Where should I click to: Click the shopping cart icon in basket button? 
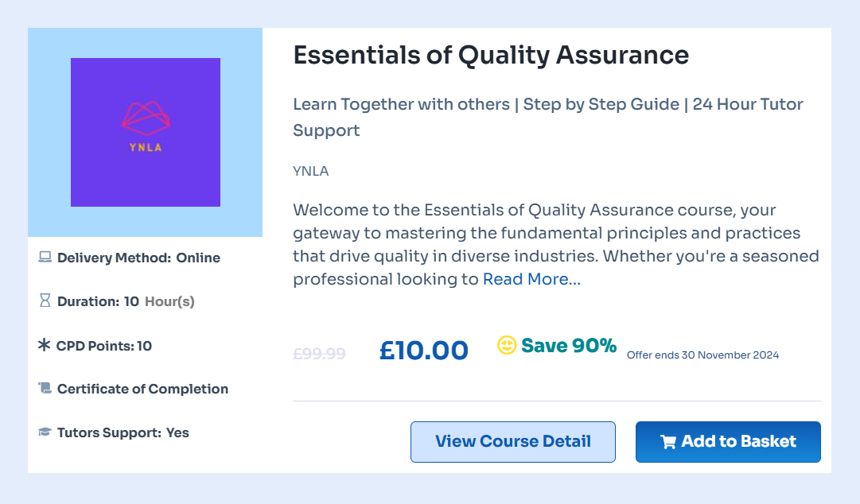(x=668, y=442)
